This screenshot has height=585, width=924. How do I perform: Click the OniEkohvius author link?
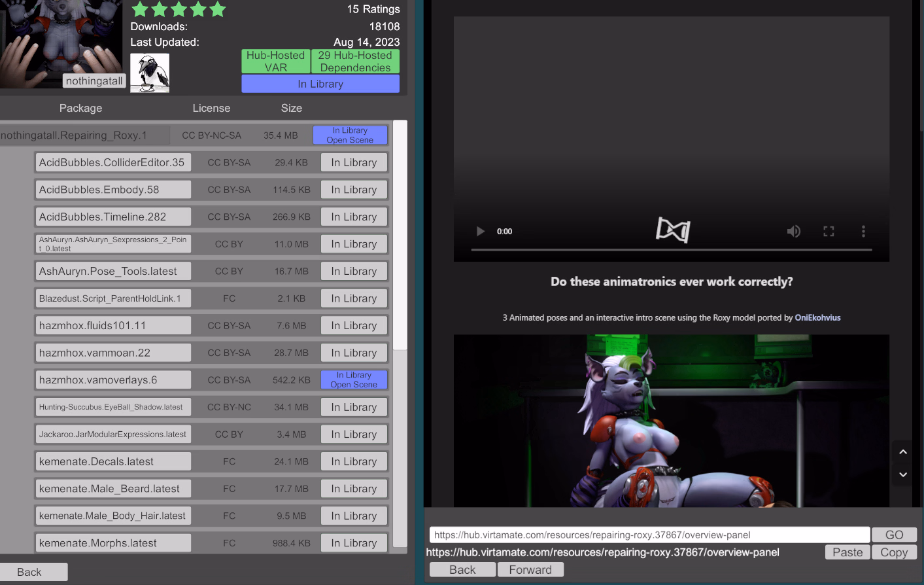point(817,318)
